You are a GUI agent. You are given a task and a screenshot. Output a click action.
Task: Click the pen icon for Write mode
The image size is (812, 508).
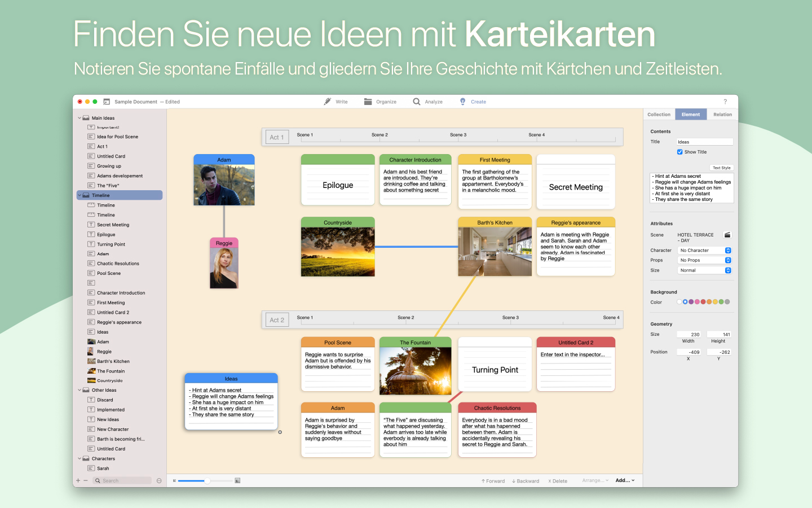[x=328, y=102]
